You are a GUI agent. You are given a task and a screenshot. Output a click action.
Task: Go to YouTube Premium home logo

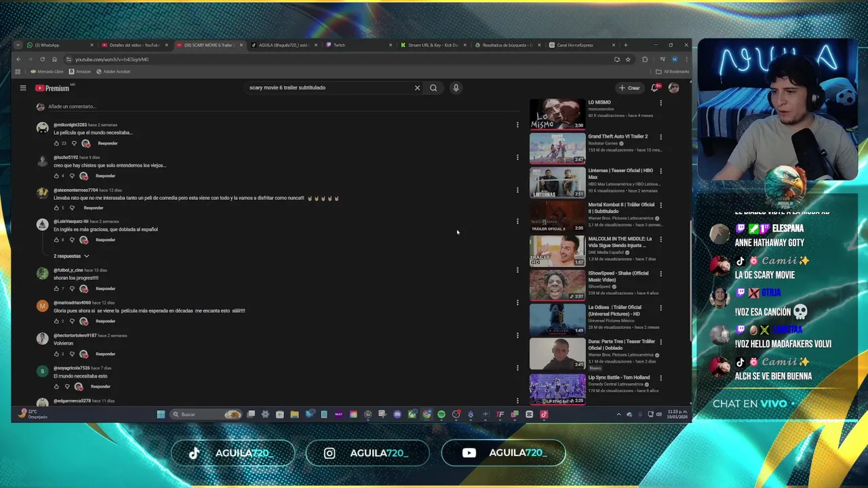click(x=53, y=88)
